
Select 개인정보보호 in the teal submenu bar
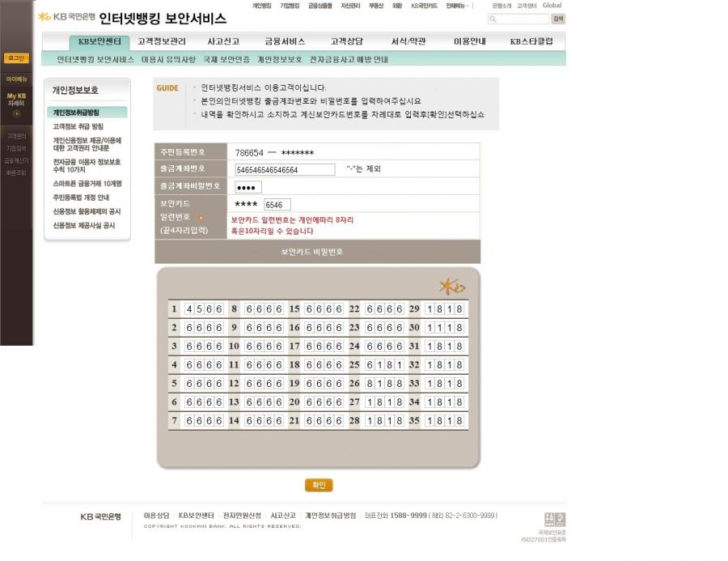280,59
